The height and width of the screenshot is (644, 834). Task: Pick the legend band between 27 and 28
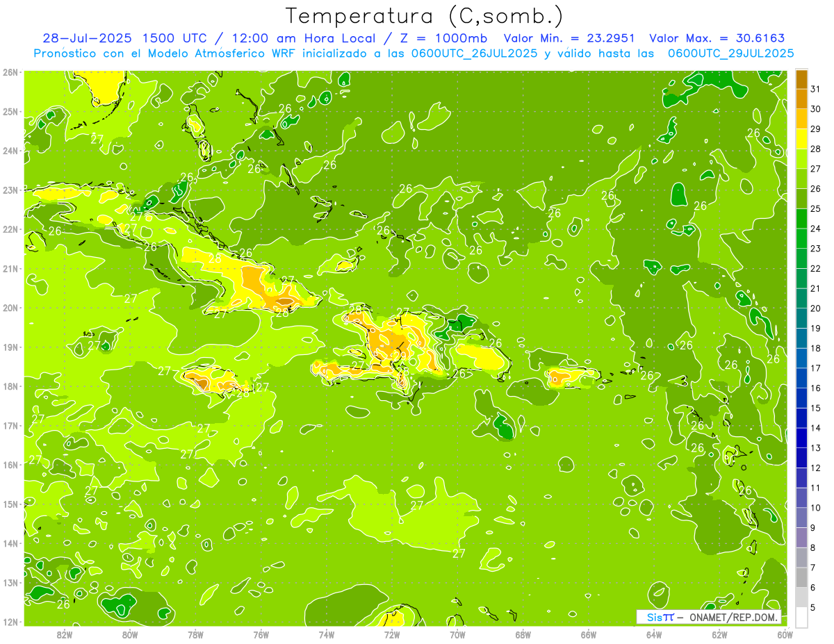coord(802,158)
